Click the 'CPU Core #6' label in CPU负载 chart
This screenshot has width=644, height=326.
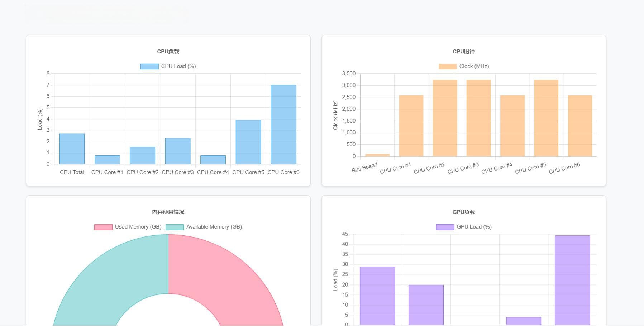tap(283, 172)
